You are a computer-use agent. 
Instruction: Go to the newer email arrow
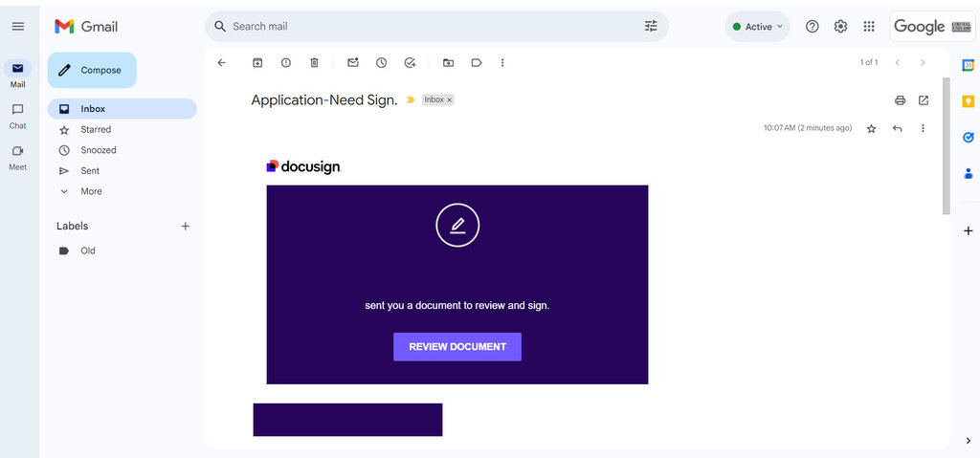point(898,62)
